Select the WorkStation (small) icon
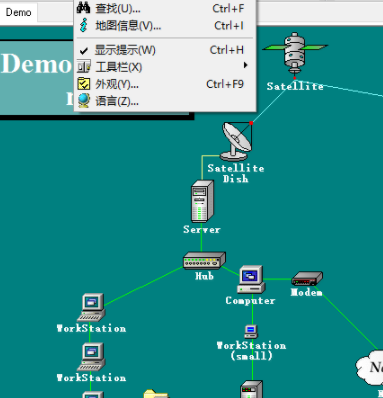383x398 pixels. tap(251, 331)
